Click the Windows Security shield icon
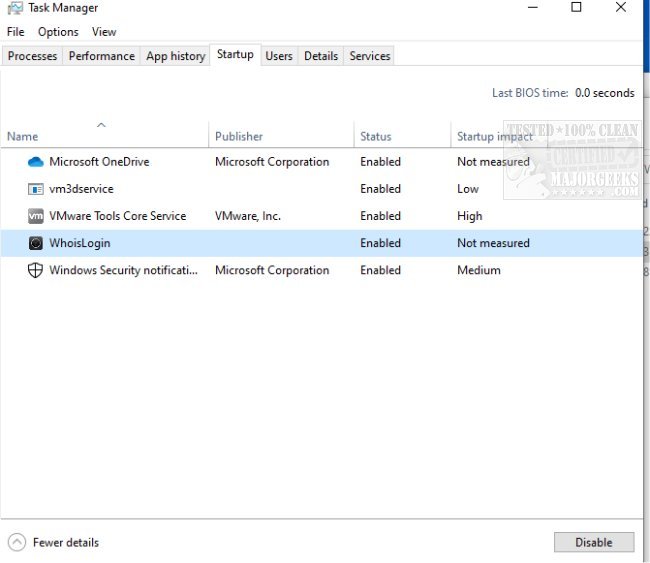 click(x=35, y=270)
